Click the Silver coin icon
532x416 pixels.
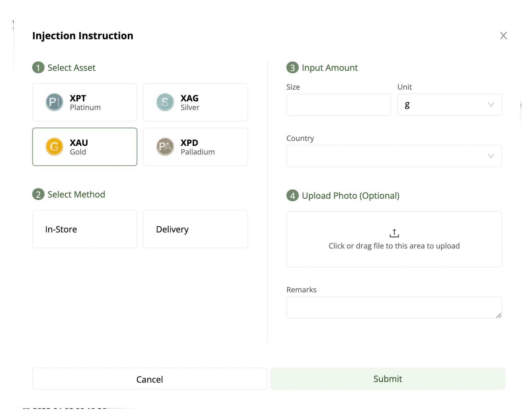[x=165, y=102]
